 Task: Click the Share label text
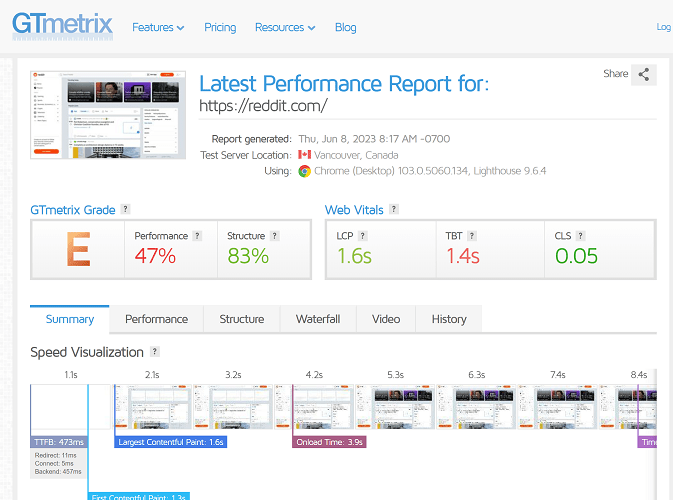coord(615,73)
